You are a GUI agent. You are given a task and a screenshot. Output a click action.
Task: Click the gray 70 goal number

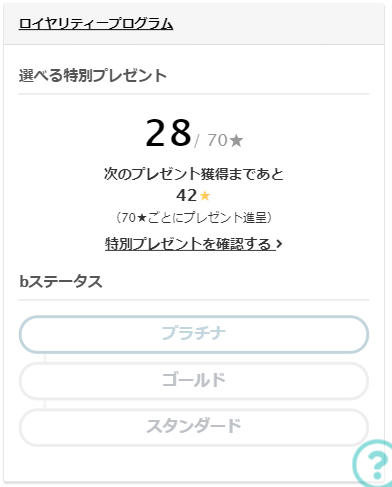click(218, 140)
